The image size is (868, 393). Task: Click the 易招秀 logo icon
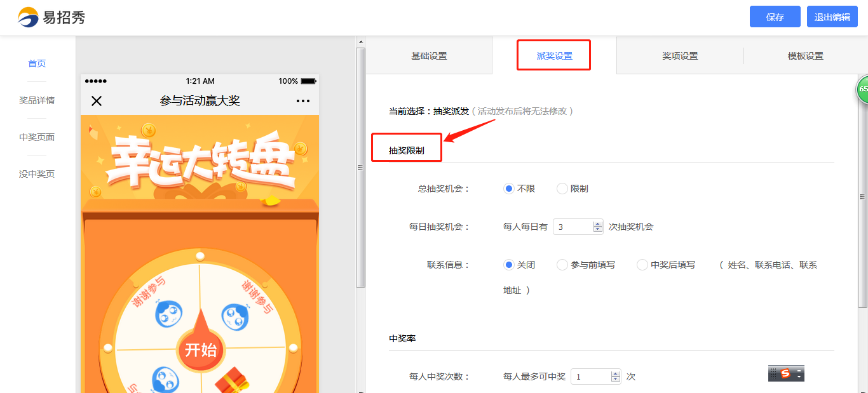point(28,17)
